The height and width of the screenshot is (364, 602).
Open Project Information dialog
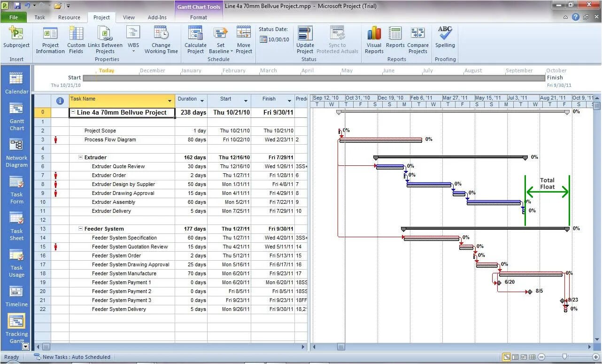coord(50,40)
